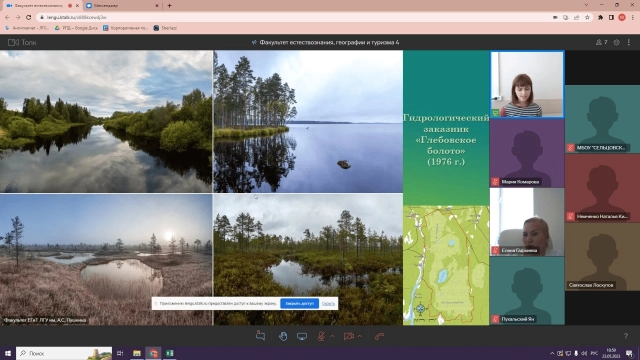Viewport: 640px width, 360px height.
Task: Open the participants list showing 7
Action: coord(601,42)
